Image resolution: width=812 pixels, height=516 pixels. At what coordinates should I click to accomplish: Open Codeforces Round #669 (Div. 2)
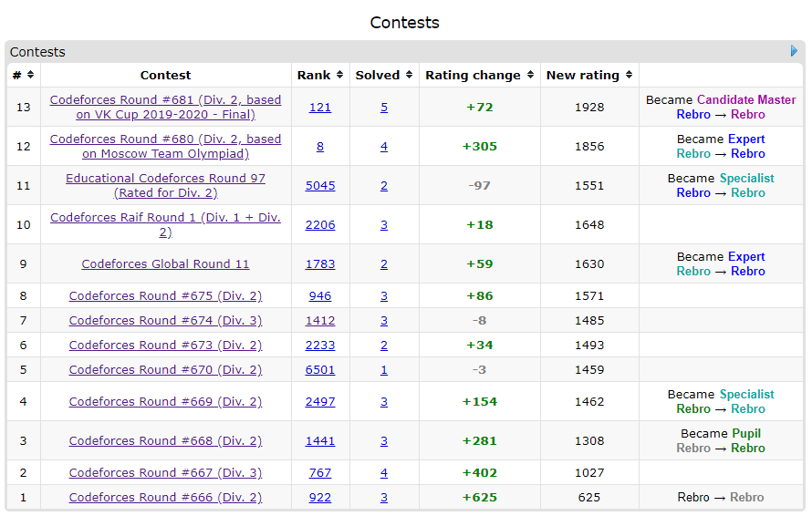pos(166,402)
